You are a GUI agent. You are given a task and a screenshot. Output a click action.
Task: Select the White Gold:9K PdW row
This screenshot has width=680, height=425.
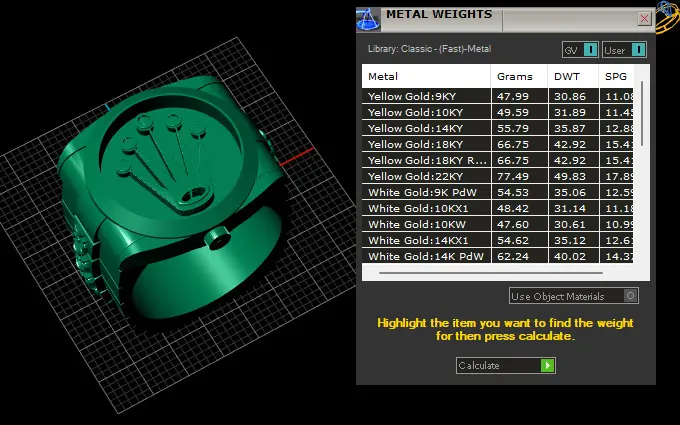point(497,193)
